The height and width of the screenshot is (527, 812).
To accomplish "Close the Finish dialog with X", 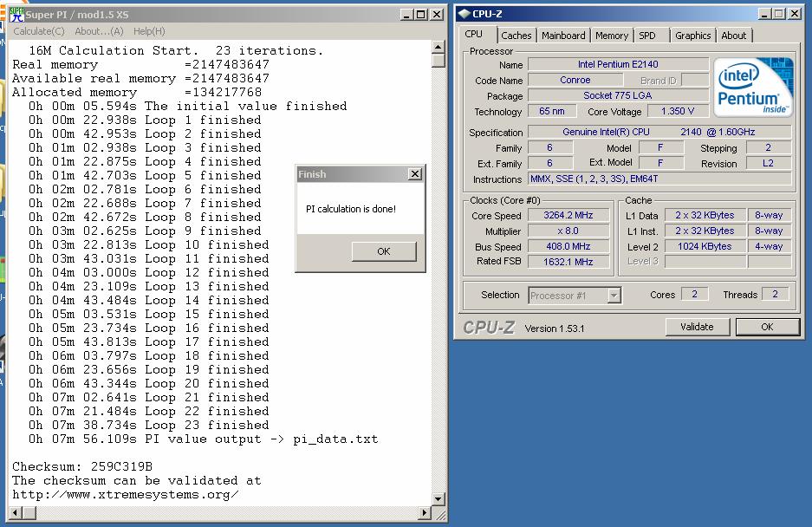I will pos(415,174).
